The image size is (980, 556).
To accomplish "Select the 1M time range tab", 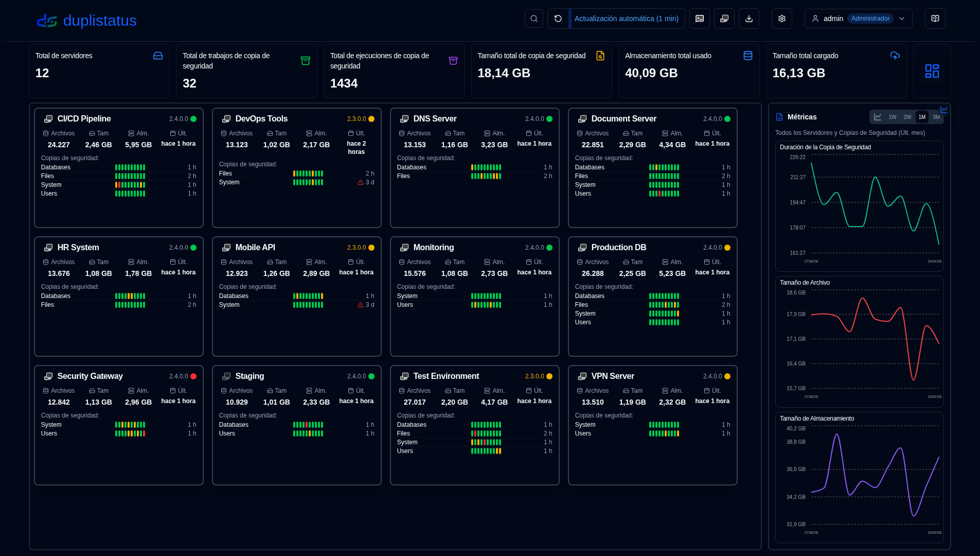I will (922, 117).
